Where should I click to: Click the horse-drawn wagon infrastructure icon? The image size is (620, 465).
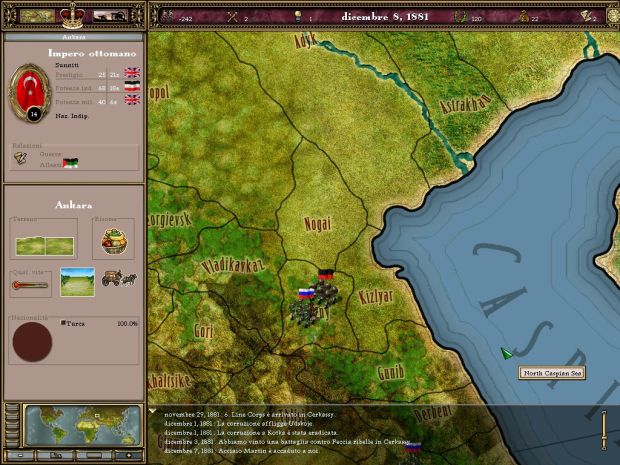point(119,278)
